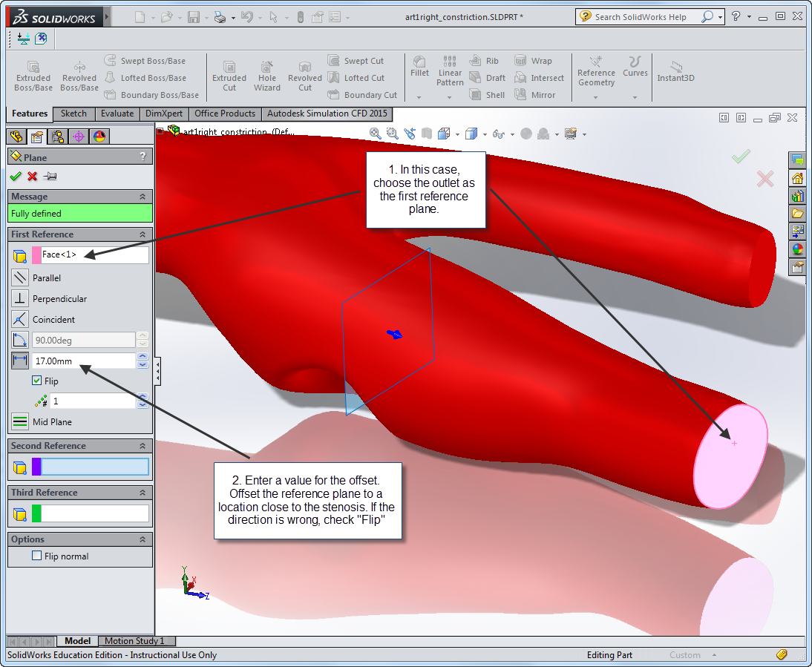Click the Mirror feature

point(534,95)
